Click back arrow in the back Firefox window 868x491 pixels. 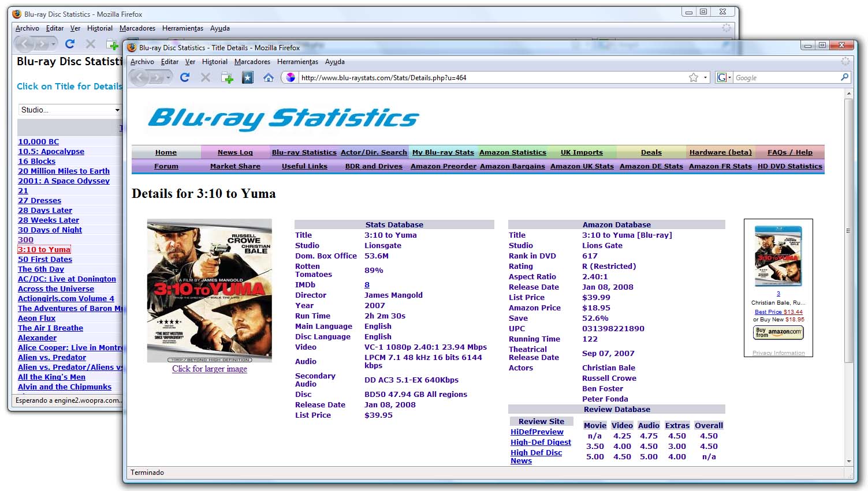click(25, 44)
